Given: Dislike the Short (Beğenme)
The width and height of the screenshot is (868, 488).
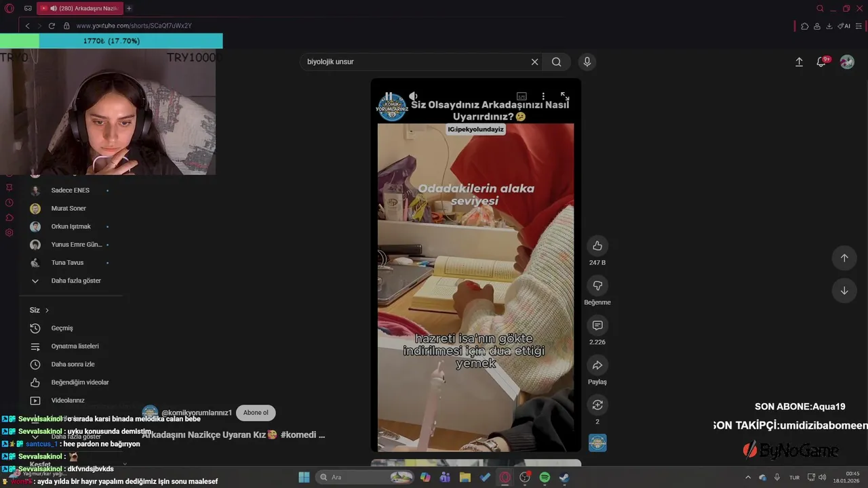Looking at the screenshot, I should pyautogui.click(x=597, y=285).
